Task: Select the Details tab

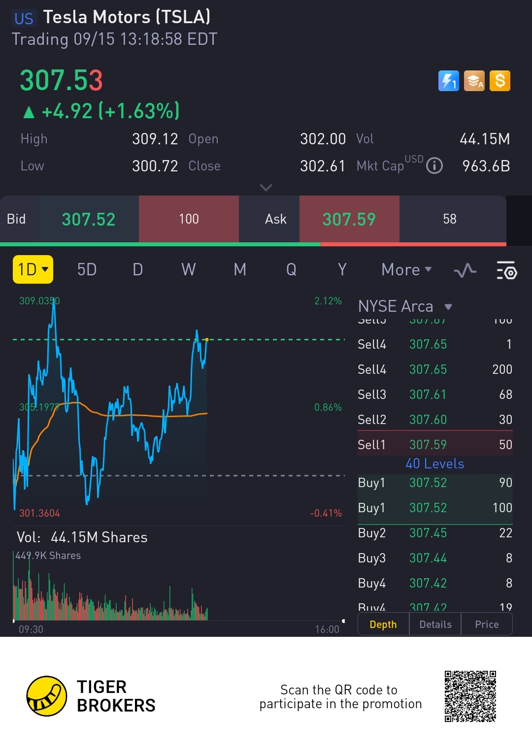Action: tap(435, 624)
